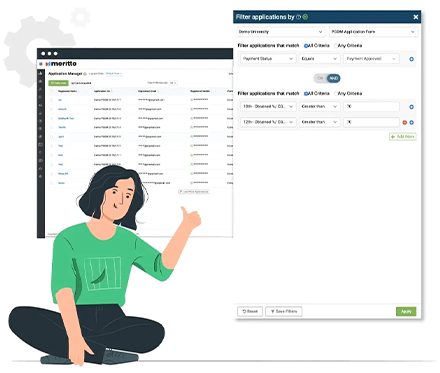
Task: Click green circle icon in filter dialog title
Action: tap(305, 17)
